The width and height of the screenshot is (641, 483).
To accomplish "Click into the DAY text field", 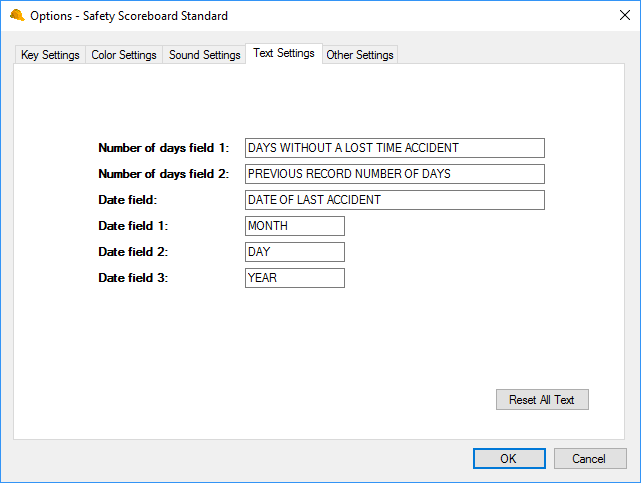I will coord(294,252).
